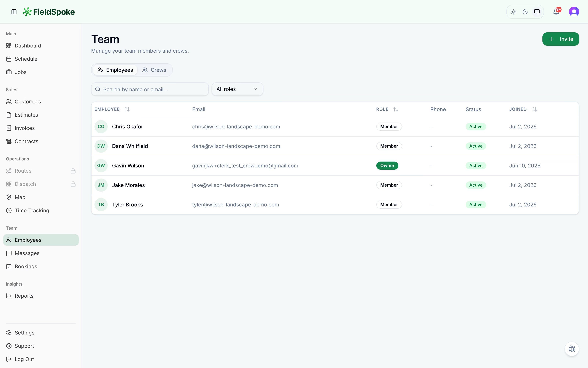This screenshot has width=588, height=368.
Task: Collapse the sidebar panel icon
Action: click(14, 12)
